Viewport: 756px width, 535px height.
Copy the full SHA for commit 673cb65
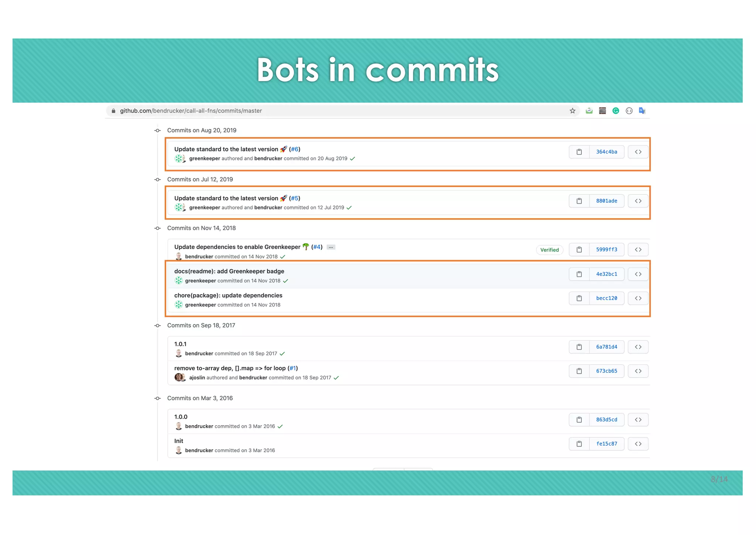point(579,371)
